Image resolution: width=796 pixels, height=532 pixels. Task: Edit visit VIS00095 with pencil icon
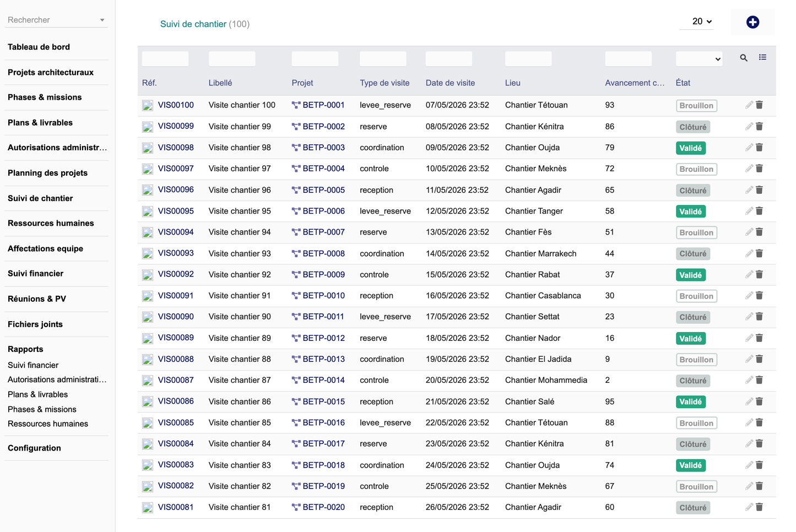(749, 211)
